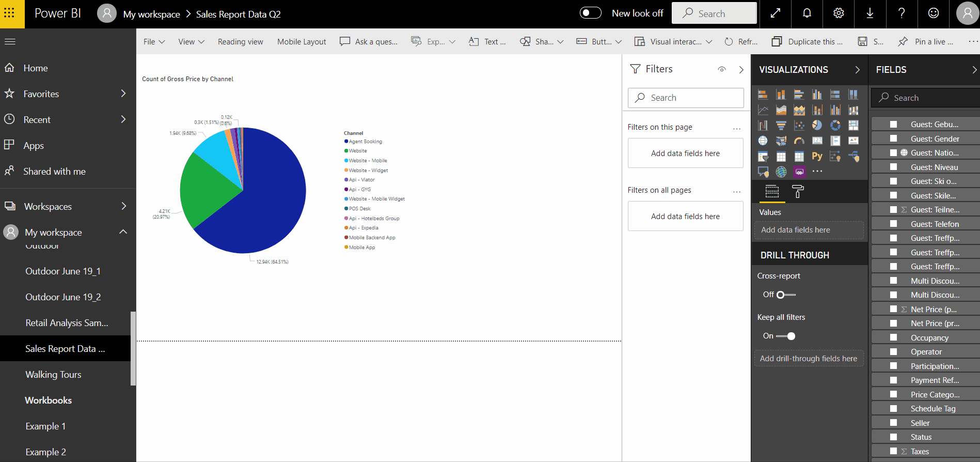The image size is (980, 462).
Task: Select the decomposition tree visual
Action: [x=853, y=156]
